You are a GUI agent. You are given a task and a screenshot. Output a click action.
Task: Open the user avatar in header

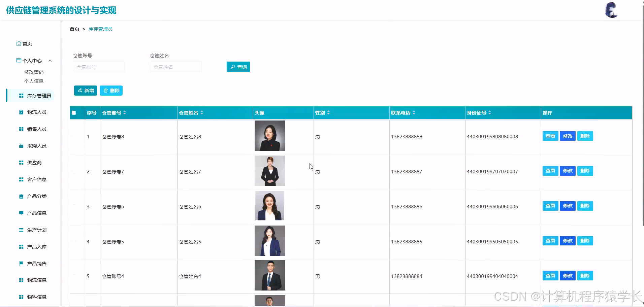click(611, 10)
